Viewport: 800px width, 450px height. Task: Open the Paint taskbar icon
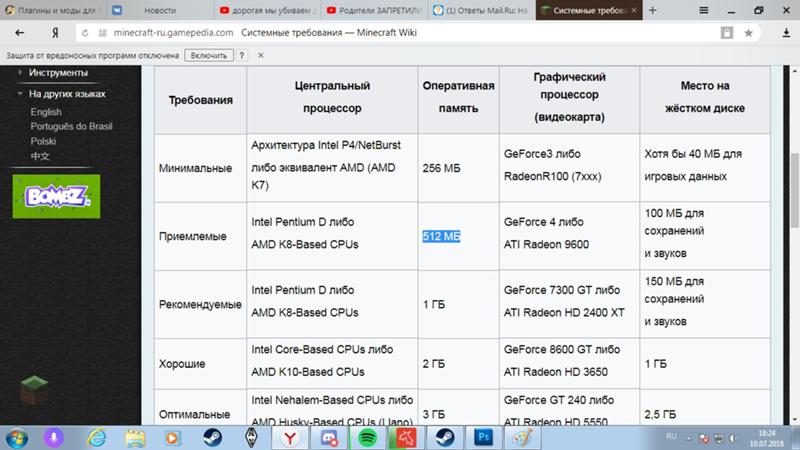522,438
